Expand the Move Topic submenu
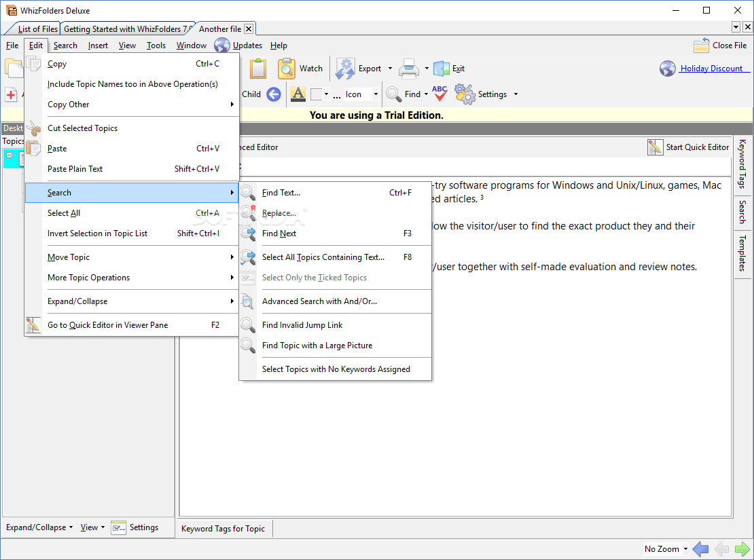 pos(132,257)
